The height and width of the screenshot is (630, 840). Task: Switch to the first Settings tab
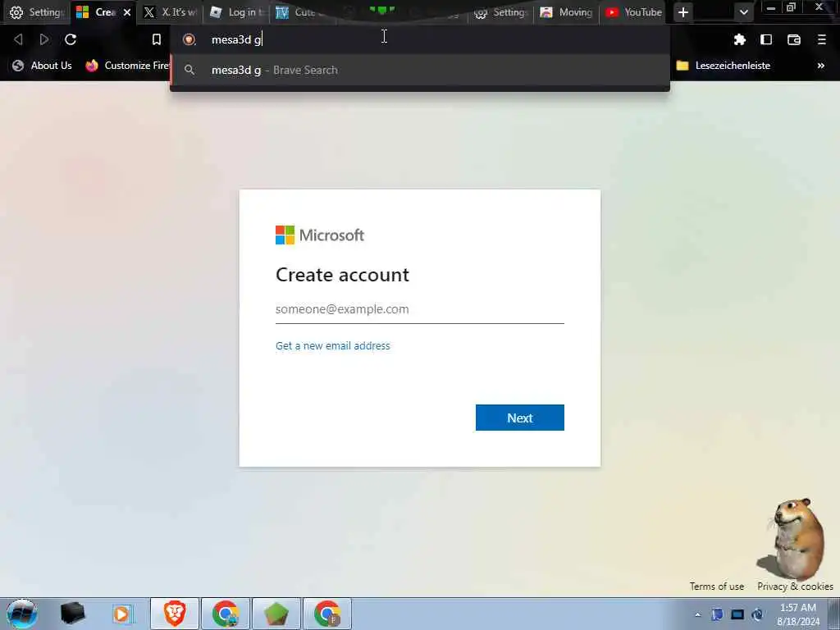(x=36, y=11)
